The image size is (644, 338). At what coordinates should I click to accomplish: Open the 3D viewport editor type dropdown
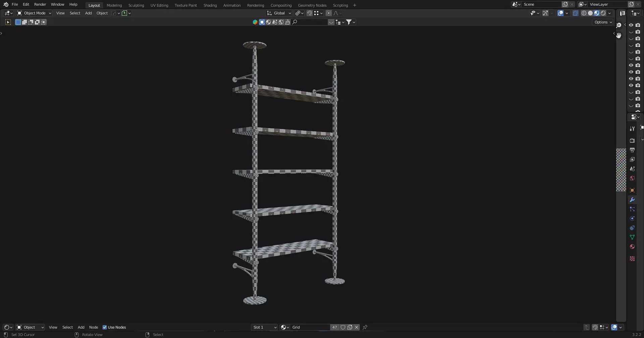tap(8, 13)
